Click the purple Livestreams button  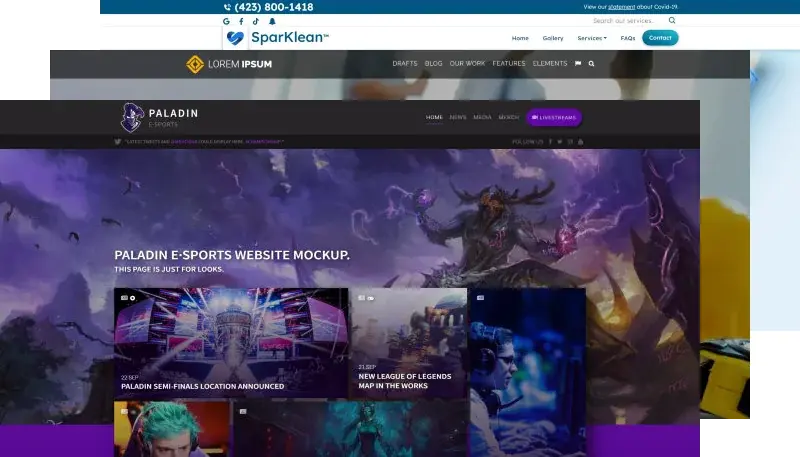point(554,117)
